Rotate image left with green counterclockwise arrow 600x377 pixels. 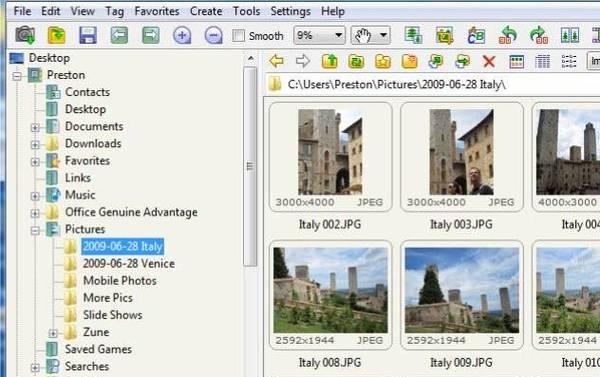point(507,35)
